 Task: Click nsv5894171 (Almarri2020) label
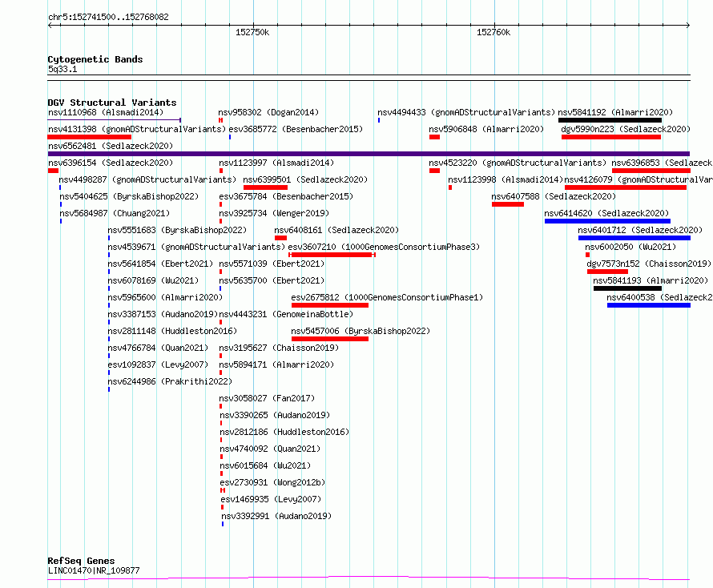276,364
